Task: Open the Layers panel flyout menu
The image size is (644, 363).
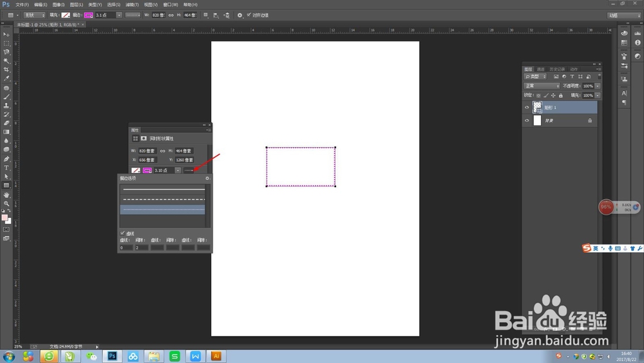Action: 599,69
